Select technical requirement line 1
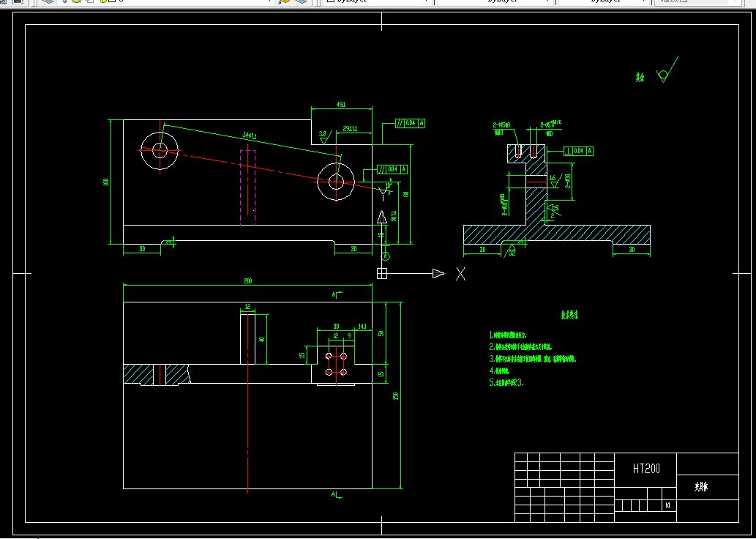 (508, 335)
